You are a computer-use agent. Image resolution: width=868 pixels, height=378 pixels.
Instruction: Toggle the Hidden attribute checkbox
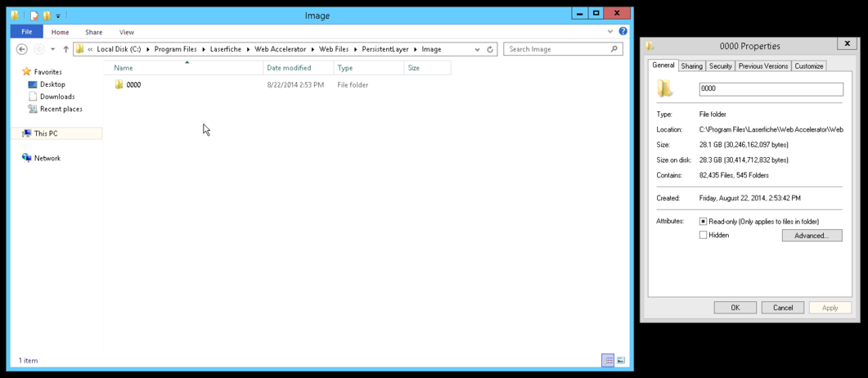[703, 235]
